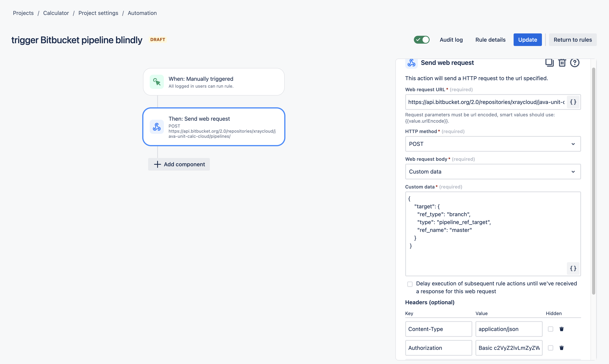Click the manual trigger cursor icon

tap(157, 82)
